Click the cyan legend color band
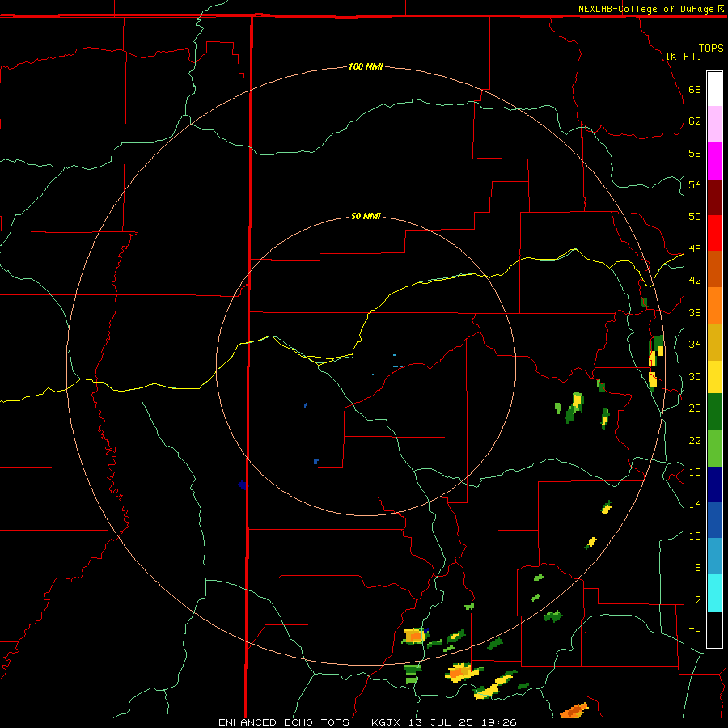728x728 pixels. (x=714, y=593)
